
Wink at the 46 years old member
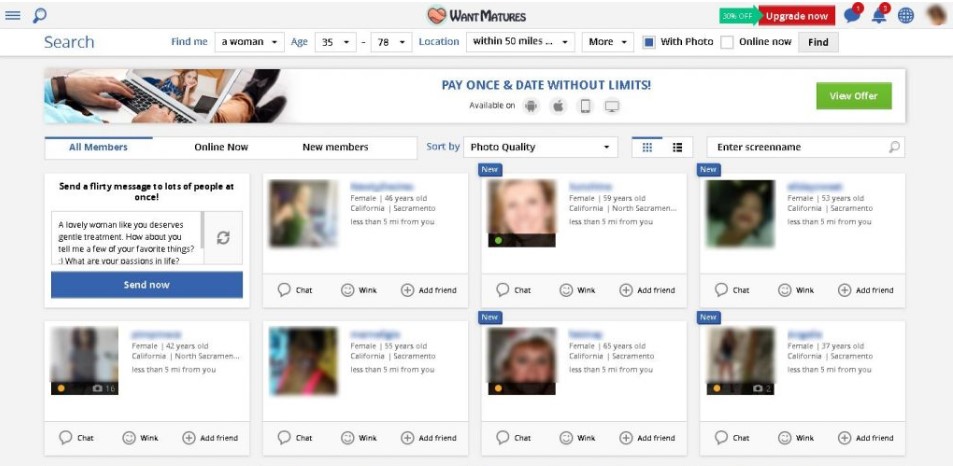pos(359,290)
